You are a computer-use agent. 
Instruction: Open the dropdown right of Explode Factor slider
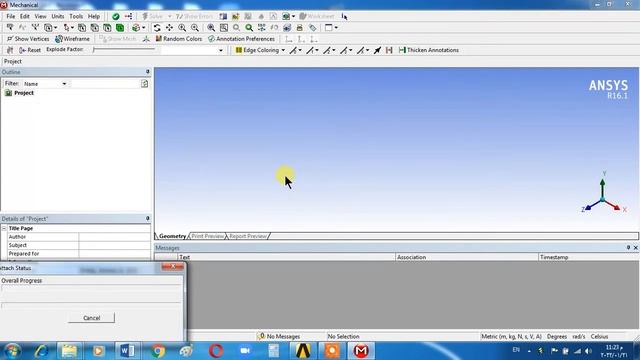click(221, 50)
